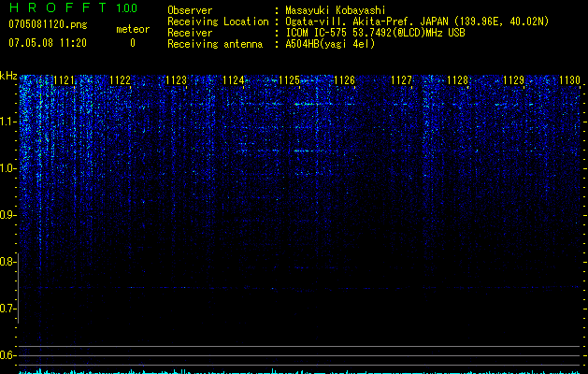The width and height of the screenshot is (588, 374).
Task: Click the 0.9 kHz frequency tick label
Action: pyautogui.click(x=7, y=215)
